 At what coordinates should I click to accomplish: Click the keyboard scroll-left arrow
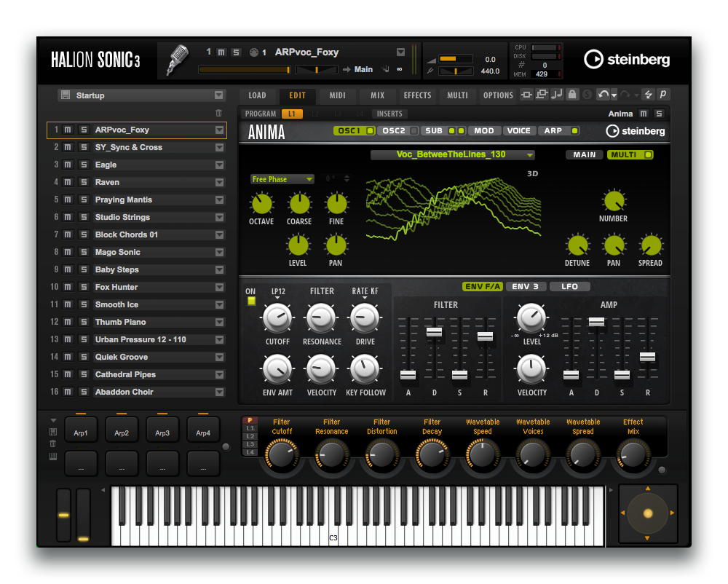(x=103, y=490)
